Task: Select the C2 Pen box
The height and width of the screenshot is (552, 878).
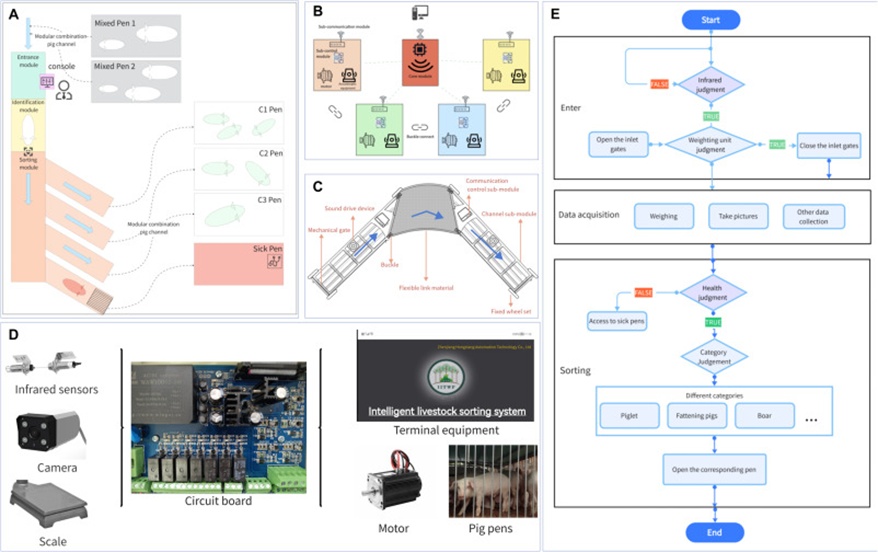Action: coord(239,169)
